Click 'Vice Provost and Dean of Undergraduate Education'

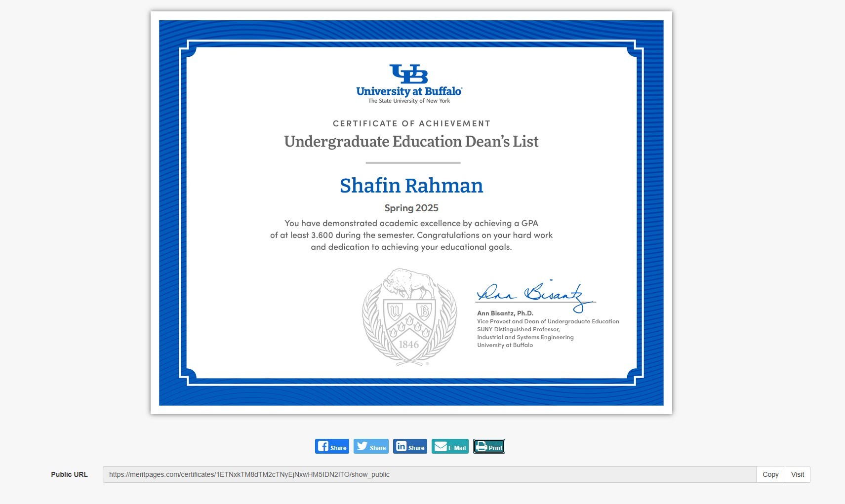(x=548, y=321)
